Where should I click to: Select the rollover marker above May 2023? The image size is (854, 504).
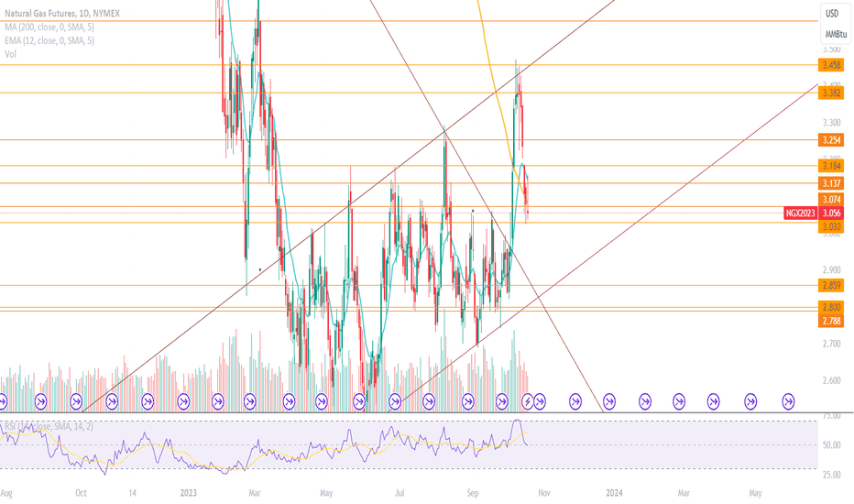click(323, 402)
